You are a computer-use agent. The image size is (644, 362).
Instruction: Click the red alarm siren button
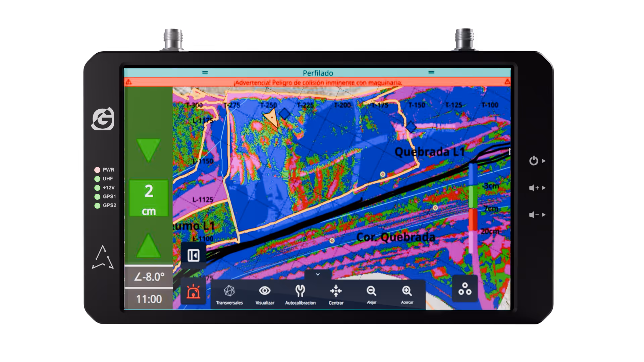click(x=193, y=291)
